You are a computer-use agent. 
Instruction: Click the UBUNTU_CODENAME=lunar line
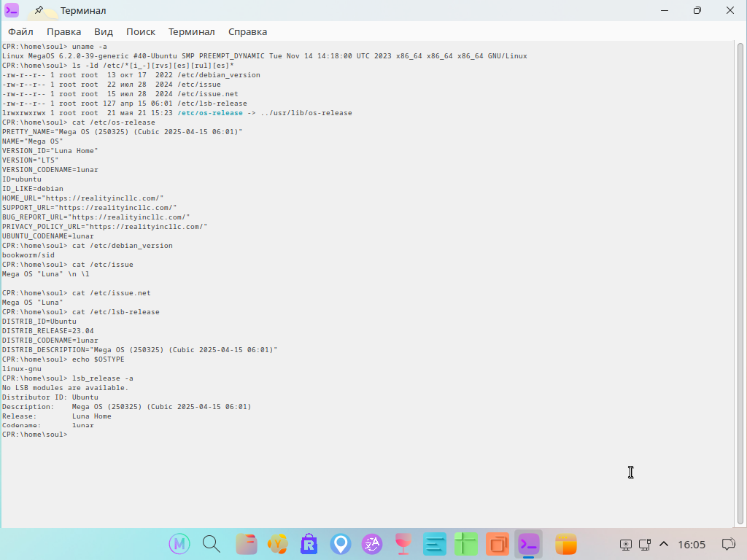[x=47, y=236]
